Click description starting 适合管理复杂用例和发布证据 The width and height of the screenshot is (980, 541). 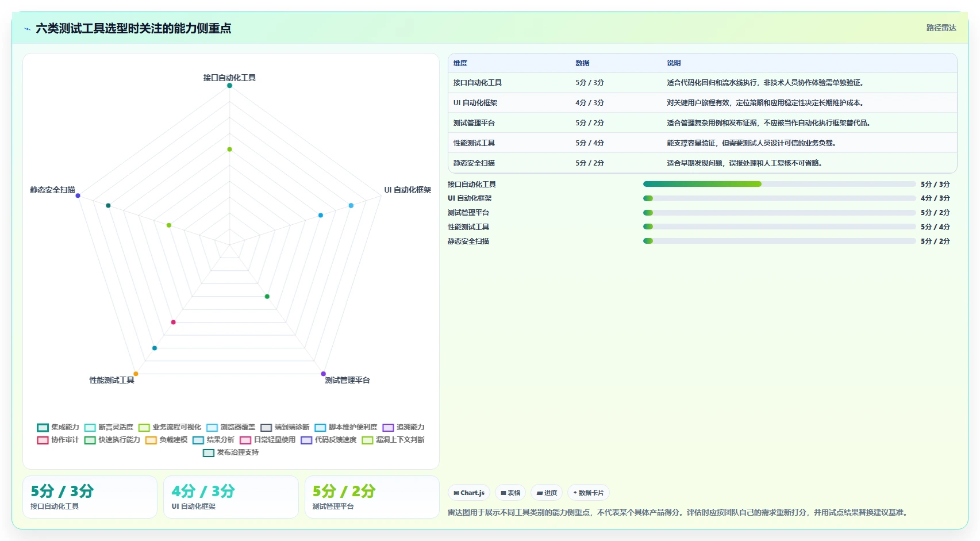pos(770,123)
